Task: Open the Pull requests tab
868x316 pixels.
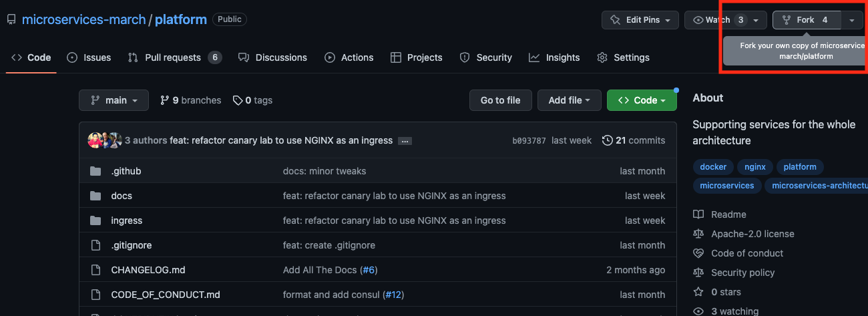Action: 173,57
